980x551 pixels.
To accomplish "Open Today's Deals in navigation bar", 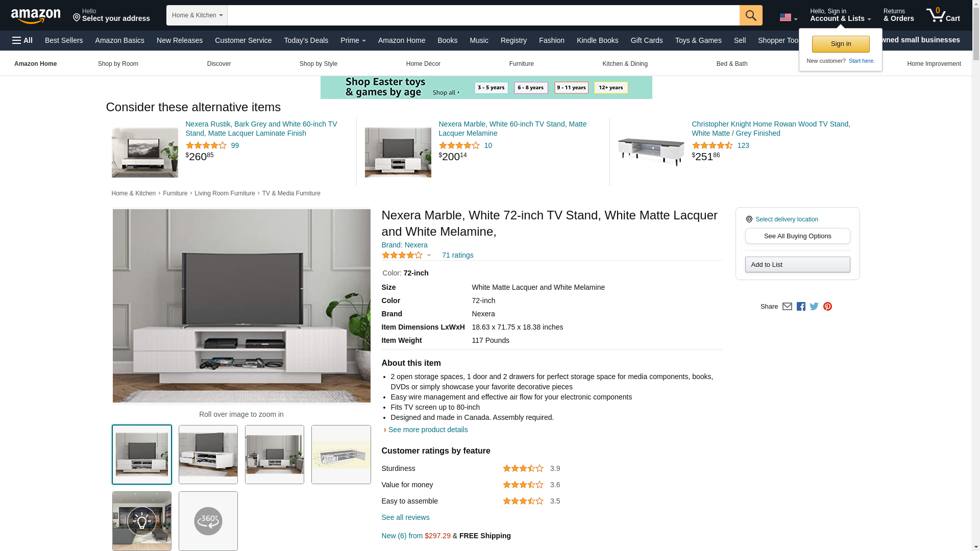I will coord(306,40).
